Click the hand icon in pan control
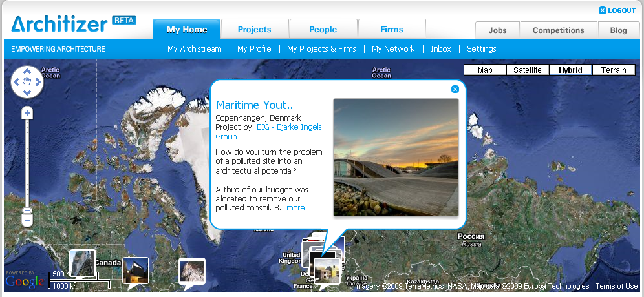The width and height of the screenshot is (644, 297). (27, 82)
